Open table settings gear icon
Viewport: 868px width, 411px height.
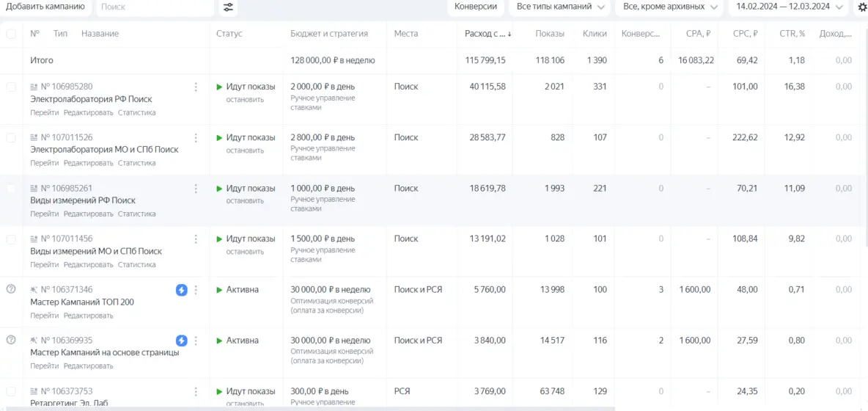(x=862, y=7)
